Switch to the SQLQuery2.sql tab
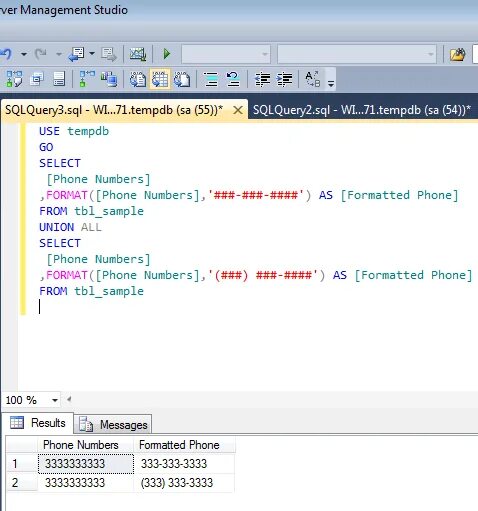 click(362, 110)
